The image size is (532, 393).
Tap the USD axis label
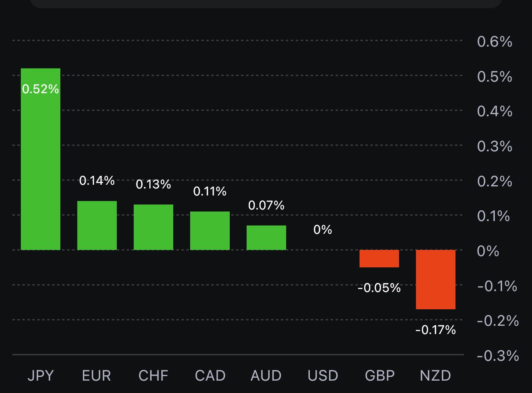pyautogui.click(x=323, y=376)
